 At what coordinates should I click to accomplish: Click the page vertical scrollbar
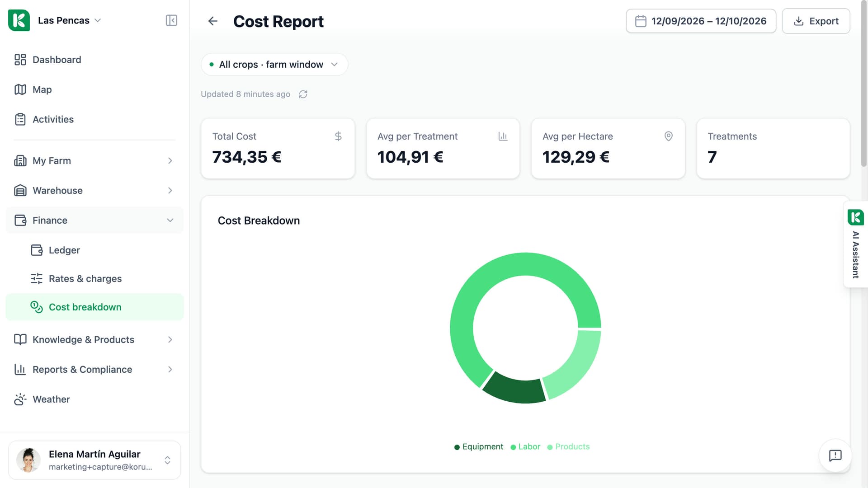[x=864, y=84]
